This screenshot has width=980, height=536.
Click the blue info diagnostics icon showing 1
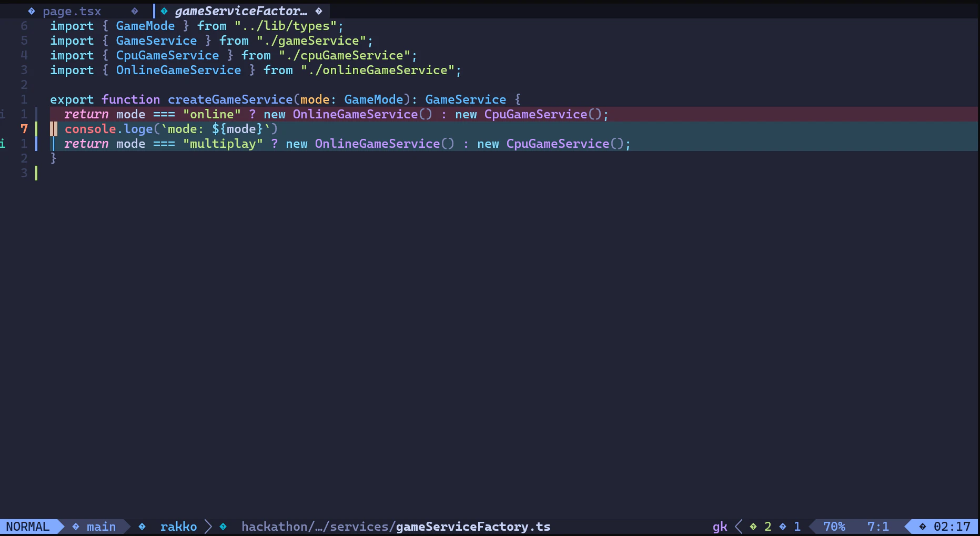pos(783,527)
